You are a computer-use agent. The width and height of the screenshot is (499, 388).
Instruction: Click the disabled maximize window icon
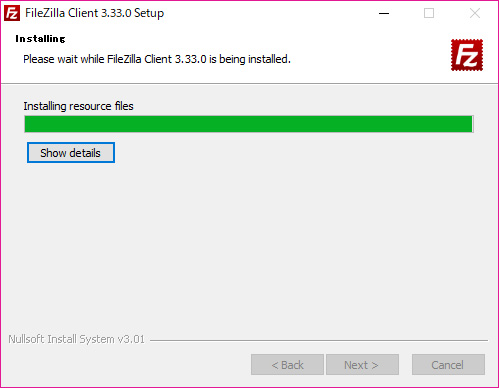[x=429, y=13]
